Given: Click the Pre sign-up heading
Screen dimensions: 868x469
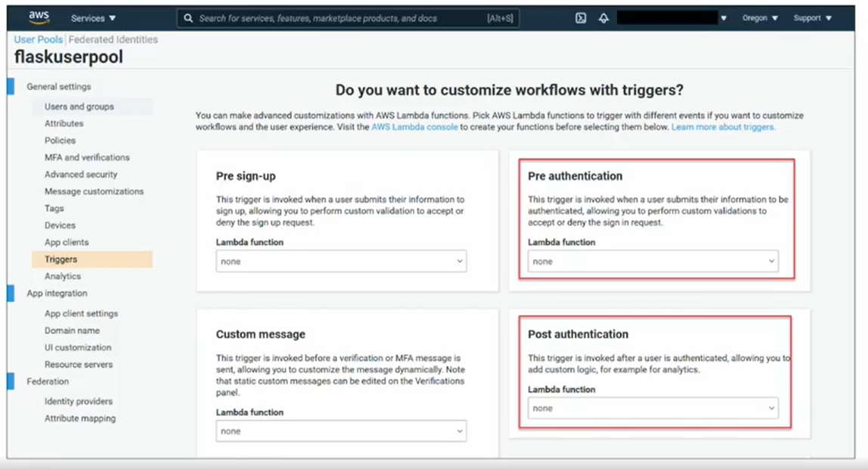Looking at the screenshot, I should [246, 176].
